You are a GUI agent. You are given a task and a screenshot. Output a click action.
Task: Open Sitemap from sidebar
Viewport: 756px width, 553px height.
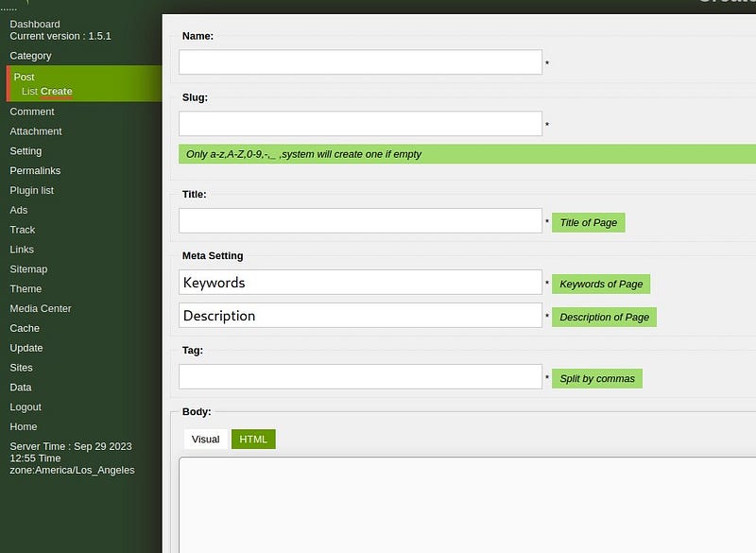(28, 269)
